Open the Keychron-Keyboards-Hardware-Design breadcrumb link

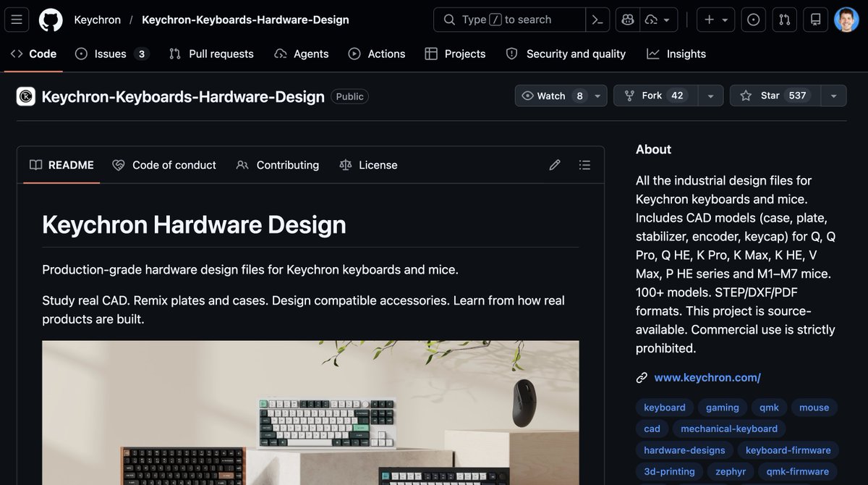pyautogui.click(x=245, y=20)
